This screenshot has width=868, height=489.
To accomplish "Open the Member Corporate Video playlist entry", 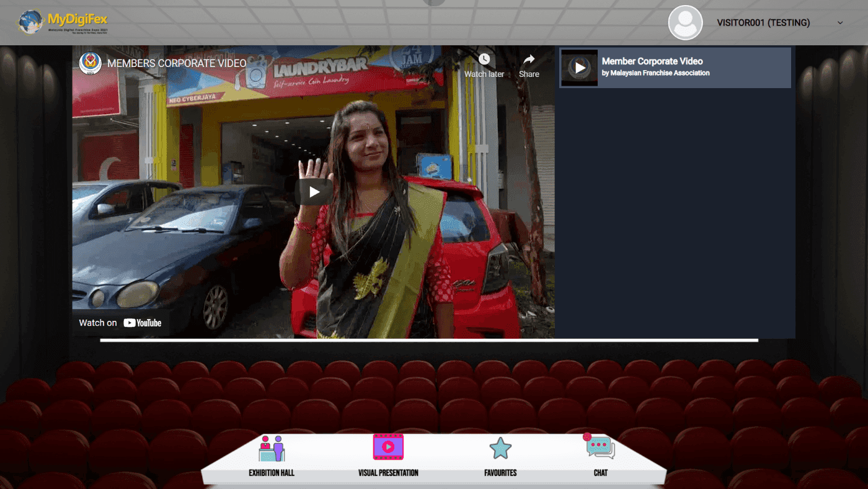I will click(675, 68).
